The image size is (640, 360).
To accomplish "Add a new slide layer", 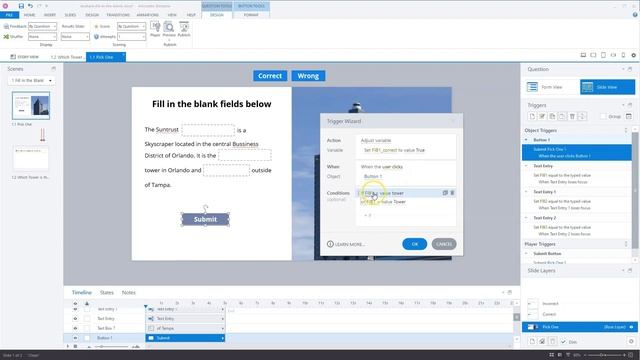I will pos(532,341).
